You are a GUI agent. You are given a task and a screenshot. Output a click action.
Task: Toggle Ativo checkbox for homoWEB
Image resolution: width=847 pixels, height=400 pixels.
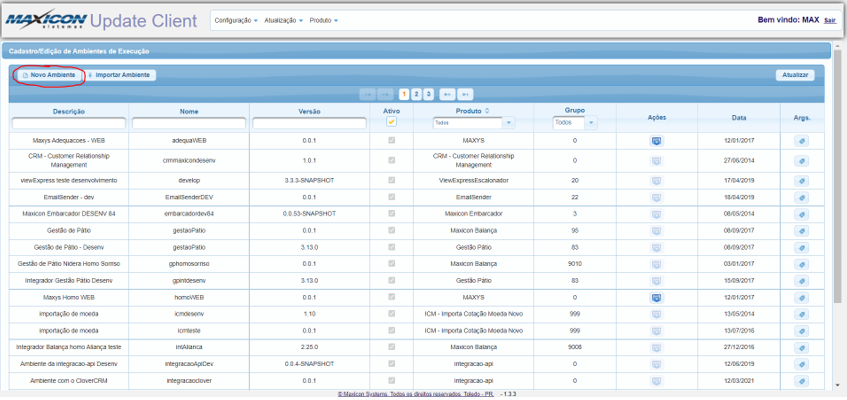(392, 297)
